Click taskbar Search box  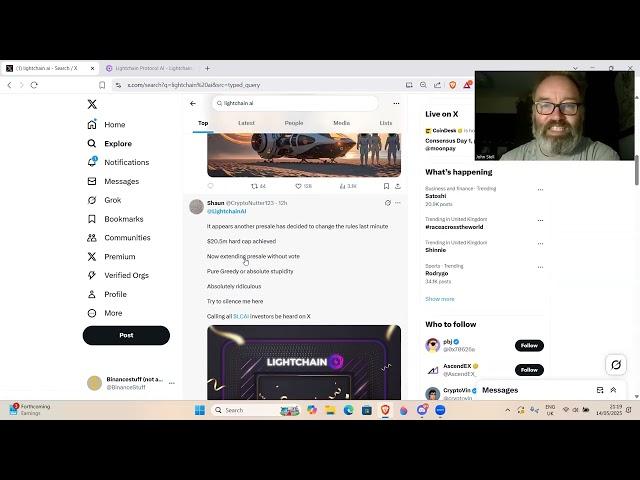255,410
